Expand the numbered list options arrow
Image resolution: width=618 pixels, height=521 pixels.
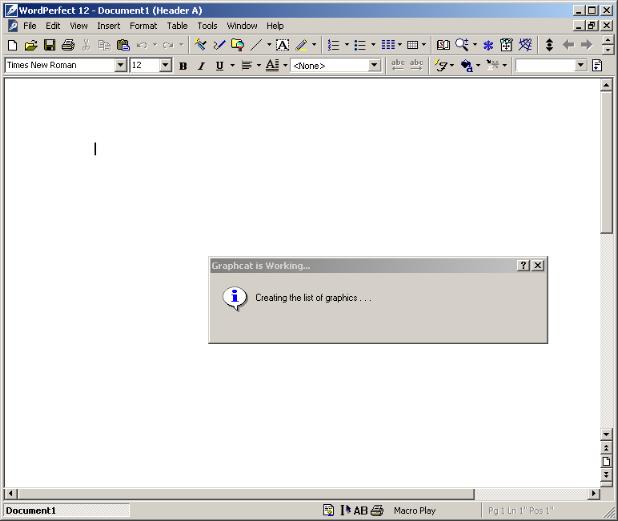[x=347, y=45]
